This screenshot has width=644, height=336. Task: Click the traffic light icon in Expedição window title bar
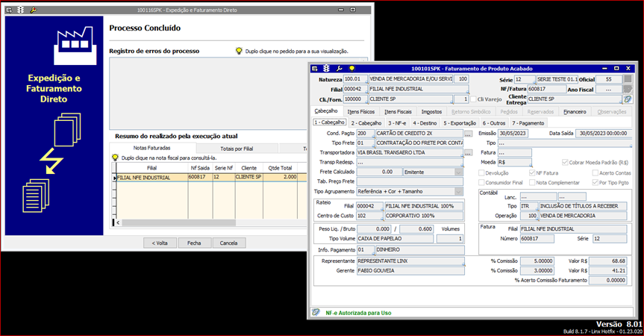point(21,10)
